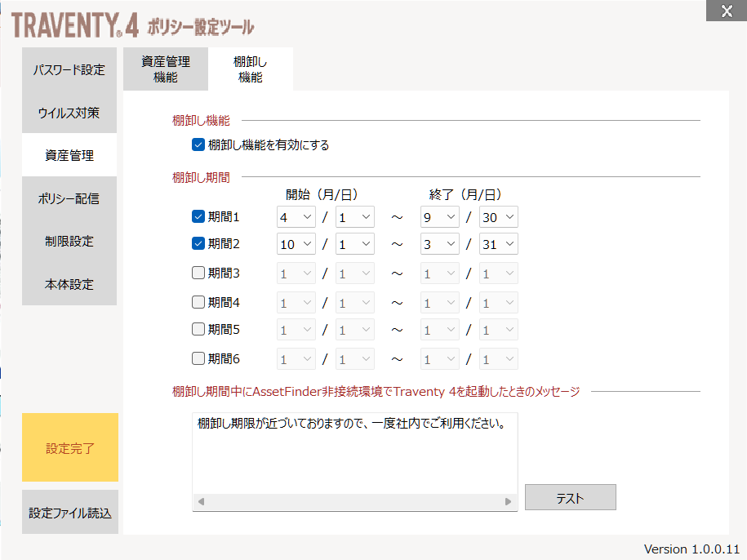Screen dimensions: 747x560
Task: Open the 期間1 end day dropdown showing 30
Action: click(498, 217)
